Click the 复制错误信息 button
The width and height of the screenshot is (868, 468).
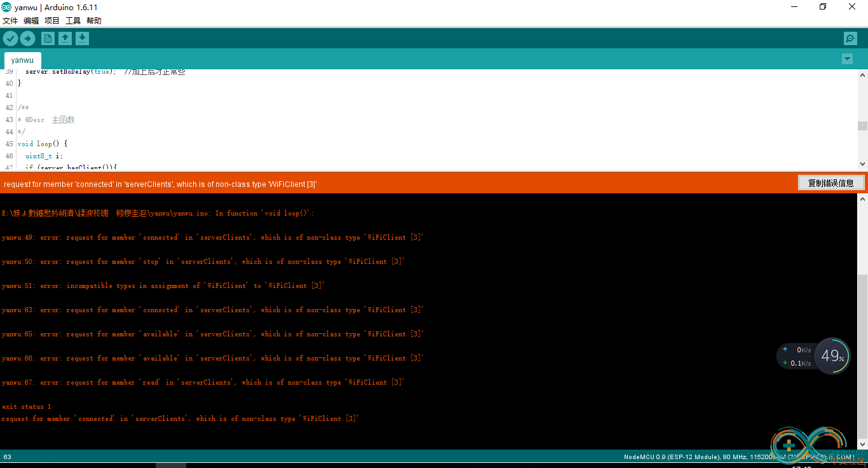click(831, 183)
